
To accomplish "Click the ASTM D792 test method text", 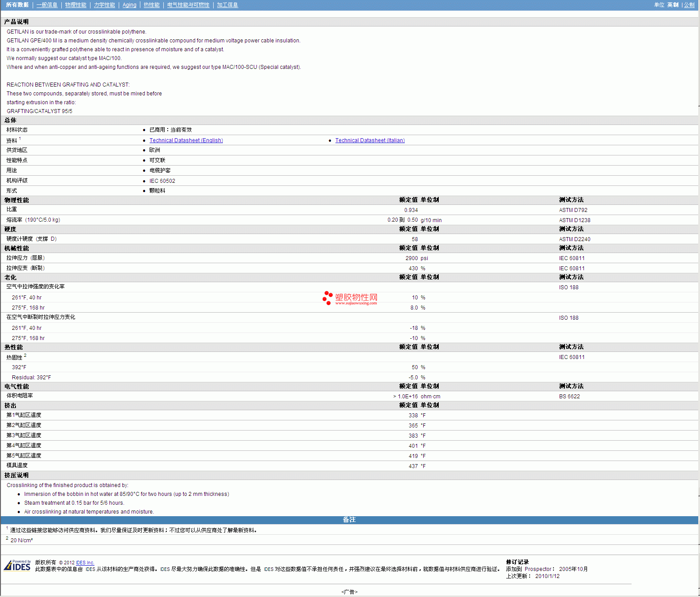I will click(x=573, y=210).
